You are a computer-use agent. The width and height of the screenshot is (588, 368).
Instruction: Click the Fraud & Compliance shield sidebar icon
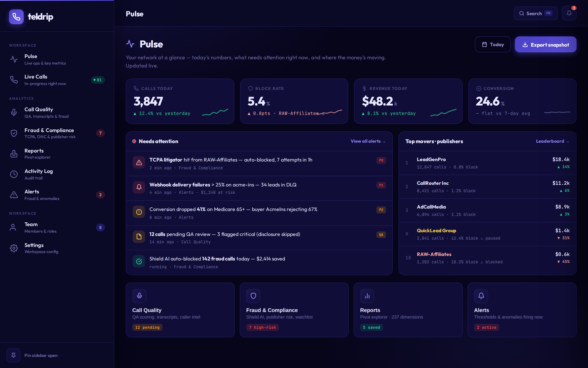click(14, 133)
